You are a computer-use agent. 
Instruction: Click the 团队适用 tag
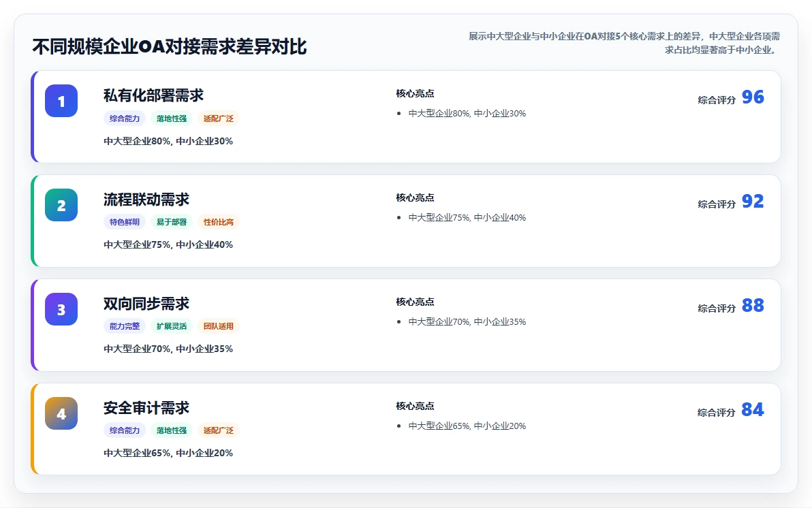pos(218,326)
